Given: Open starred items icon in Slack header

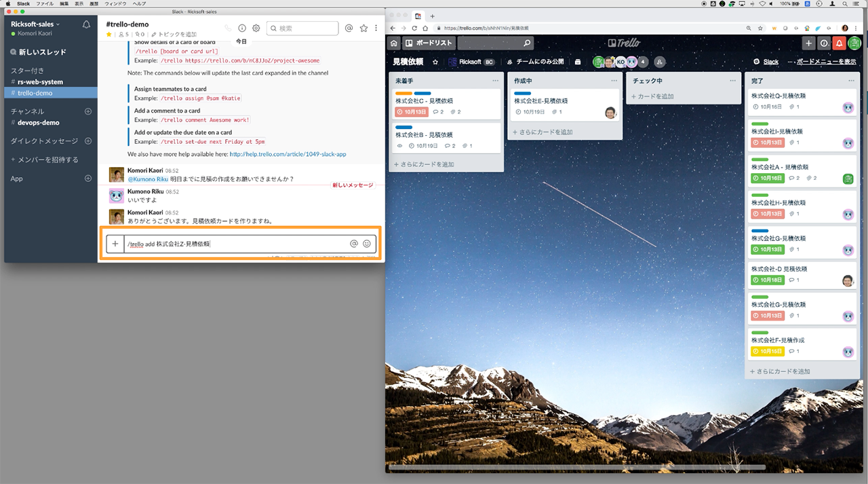Looking at the screenshot, I should (363, 29).
